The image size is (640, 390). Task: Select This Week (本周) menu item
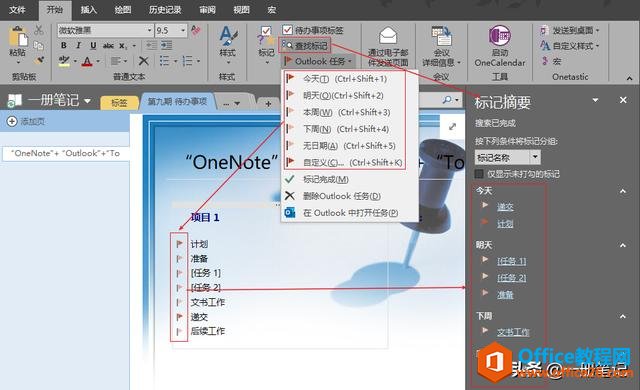[x=350, y=112]
